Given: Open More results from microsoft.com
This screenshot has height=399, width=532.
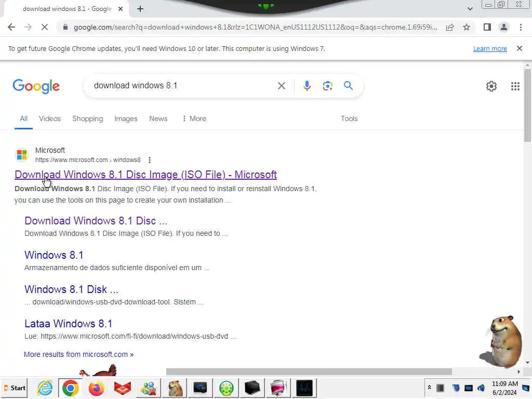Looking at the screenshot, I should (x=79, y=354).
